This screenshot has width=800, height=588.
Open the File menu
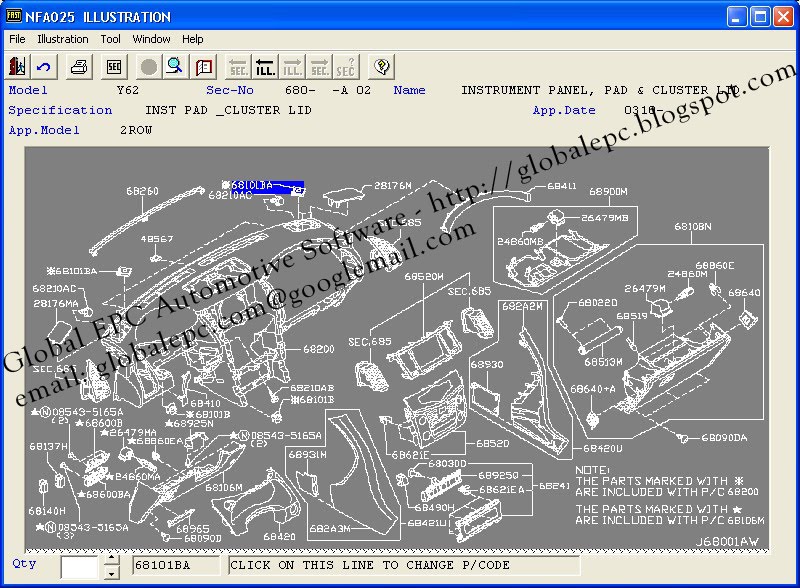[17, 39]
